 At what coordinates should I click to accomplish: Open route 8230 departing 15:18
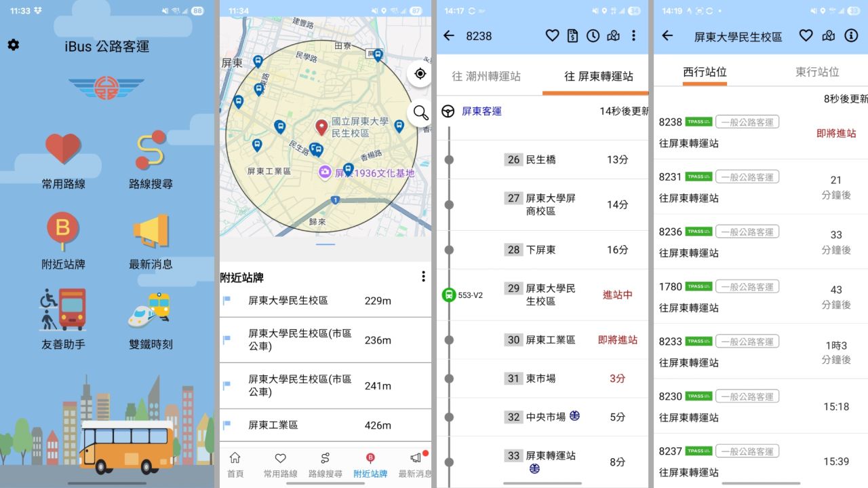pyautogui.click(x=760, y=407)
